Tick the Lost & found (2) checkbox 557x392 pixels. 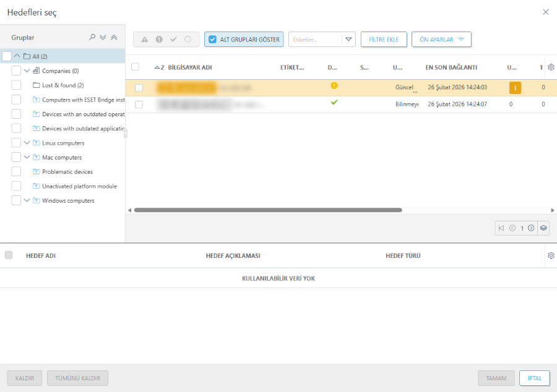16,85
